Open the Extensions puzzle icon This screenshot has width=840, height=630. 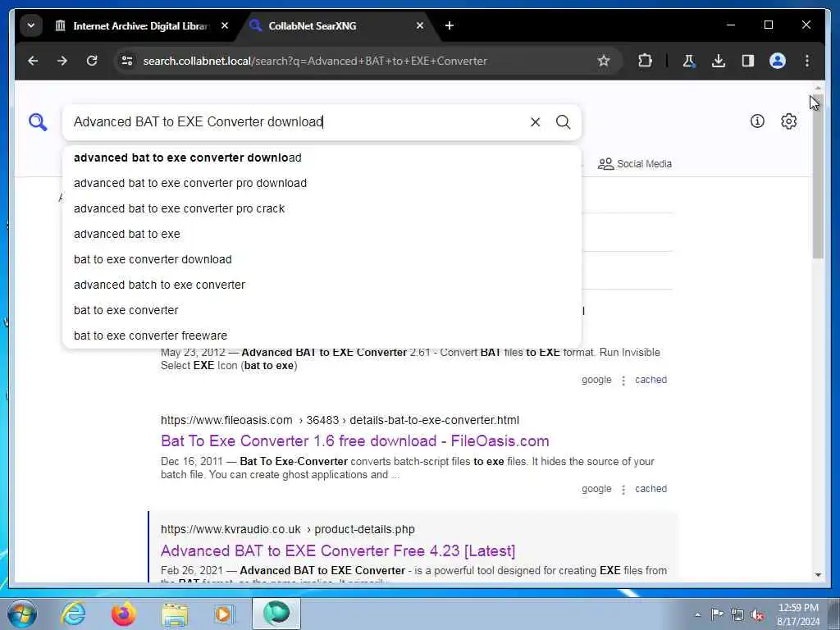click(x=645, y=61)
